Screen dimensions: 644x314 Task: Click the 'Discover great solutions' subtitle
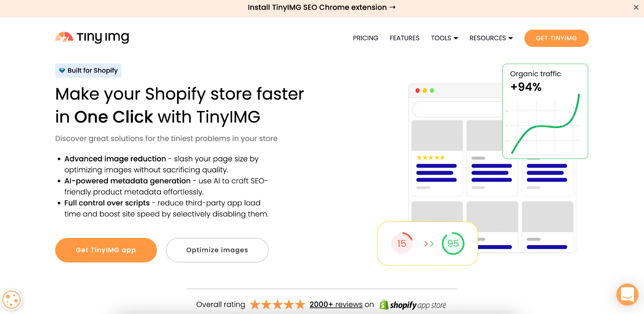coord(166,138)
